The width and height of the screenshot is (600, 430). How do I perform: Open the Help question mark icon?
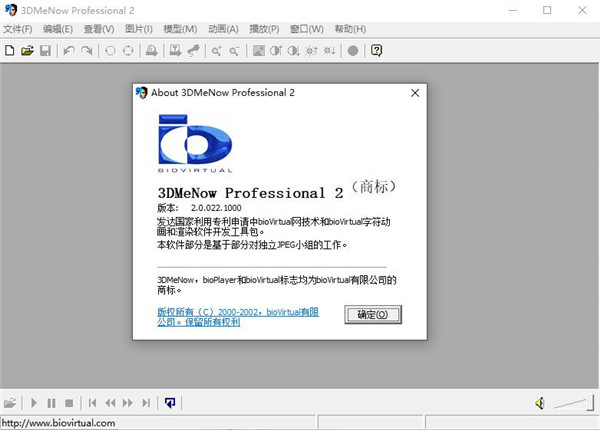pos(376,50)
